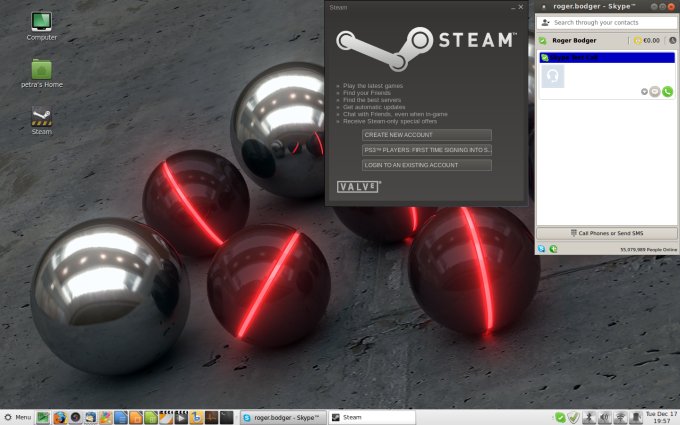Click Login to an Existing Account
This screenshot has height=425, width=680.
click(x=427, y=164)
